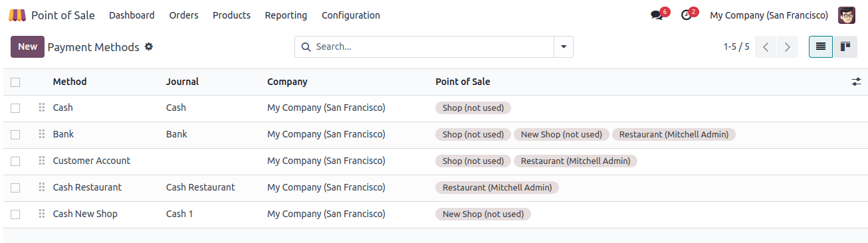Open the Cash payment method record
868x243 pixels.
(63, 108)
